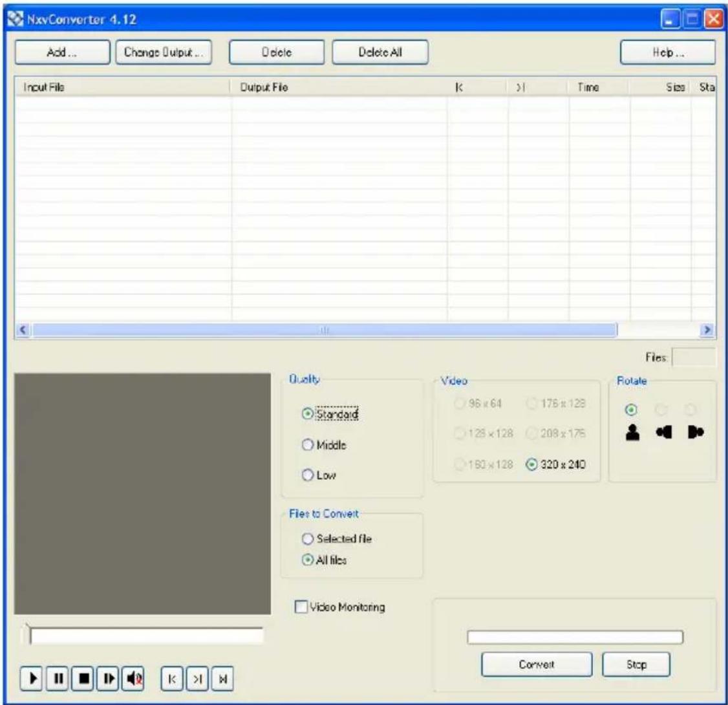Select the no-rotation radio button
This screenshot has height=705, width=728.
(631, 409)
